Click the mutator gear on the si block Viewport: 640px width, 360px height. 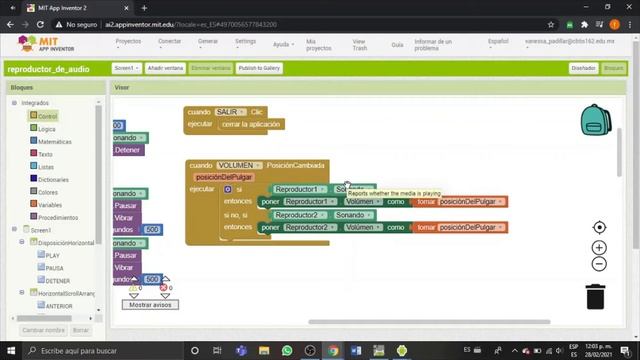pos(228,189)
